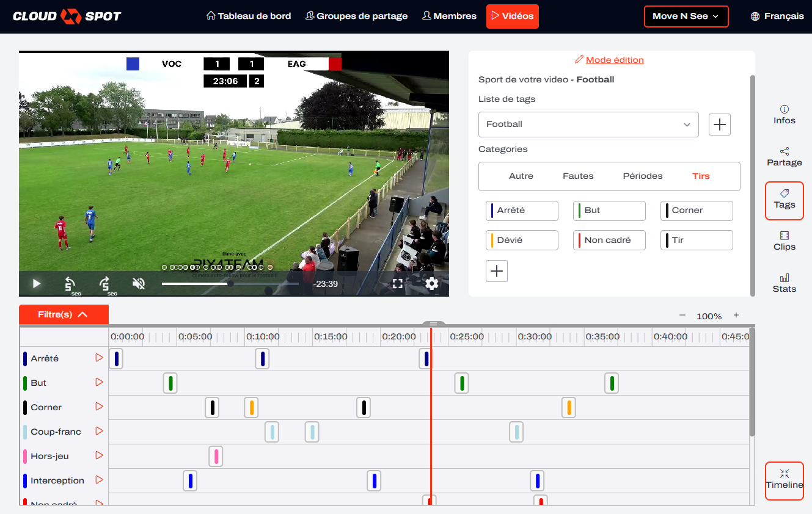Viewport: 812px width, 514px height.
Task: Add the Non cadré tag
Action: pyautogui.click(x=609, y=240)
